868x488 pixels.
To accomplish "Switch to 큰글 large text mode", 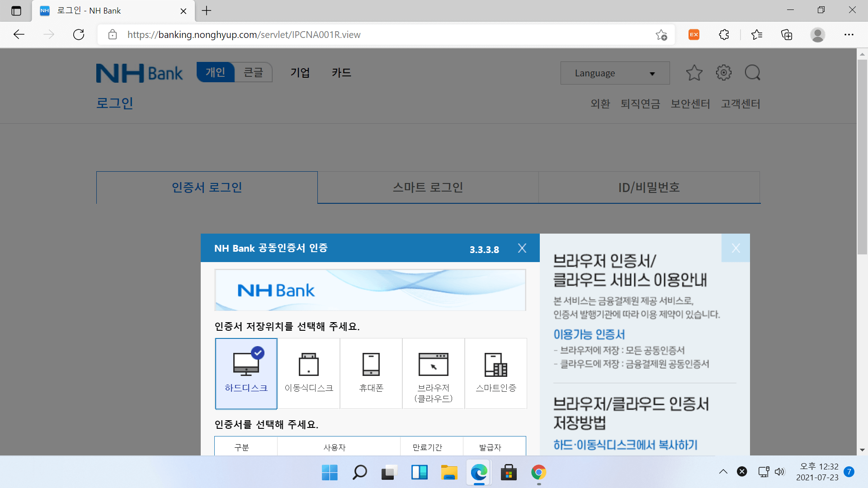I will click(x=253, y=72).
